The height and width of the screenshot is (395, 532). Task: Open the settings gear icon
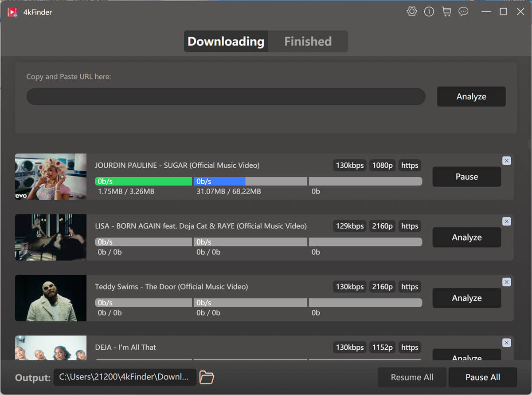(x=412, y=12)
